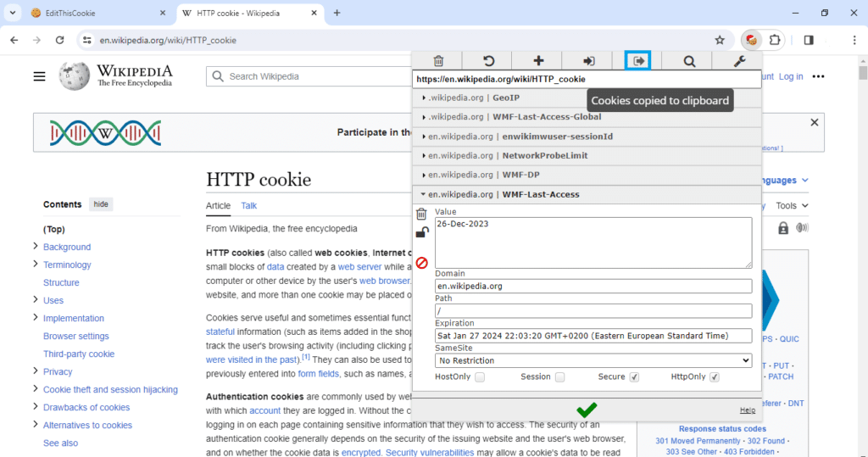Add a new cookie with plus icon
Image resolution: width=868 pixels, height=457 pixels.
(538, 61)
